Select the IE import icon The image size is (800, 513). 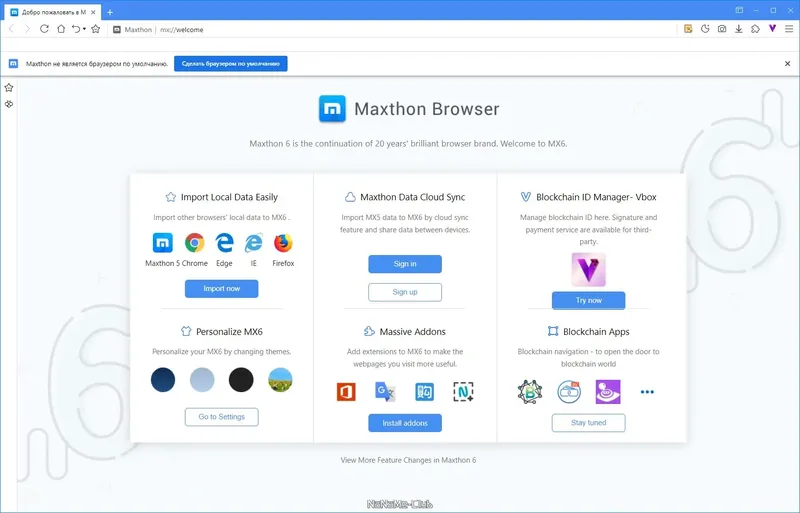[x=254, y=243]
